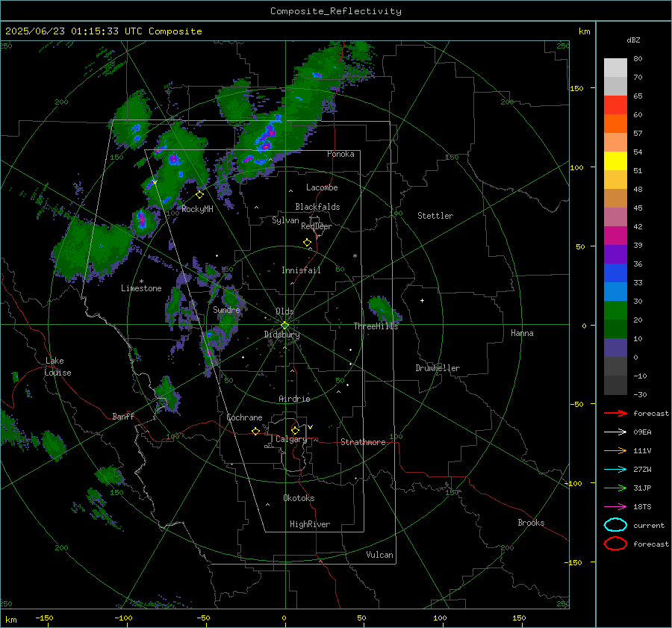Click the Innisfail city label
This screenshot has width=672, height=628.
(301, 270)
